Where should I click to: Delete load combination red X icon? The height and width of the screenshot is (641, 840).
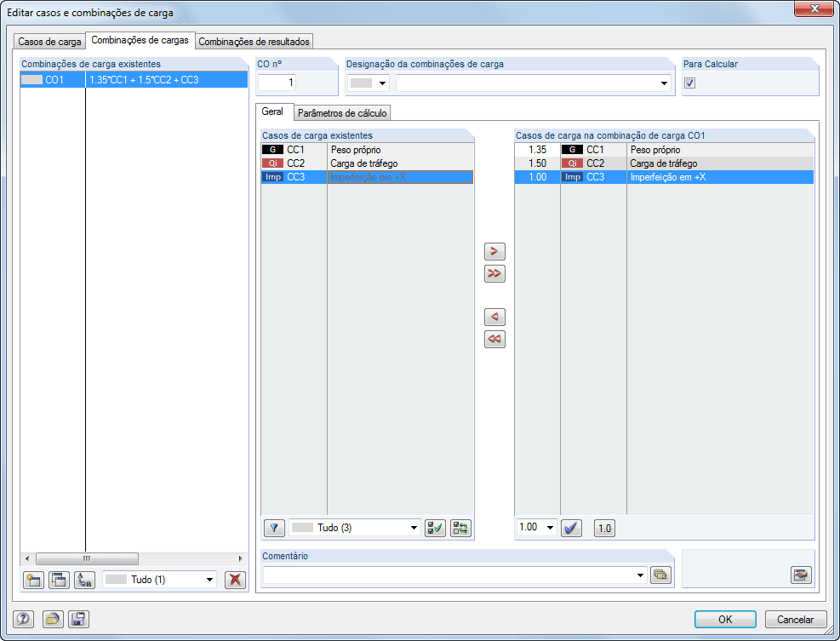click(x=235, y=580)
